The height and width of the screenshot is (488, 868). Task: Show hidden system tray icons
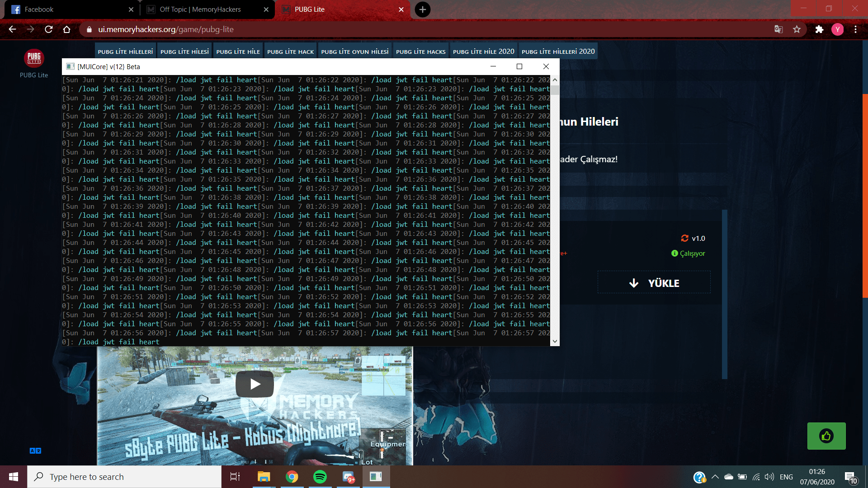(715, 477)
